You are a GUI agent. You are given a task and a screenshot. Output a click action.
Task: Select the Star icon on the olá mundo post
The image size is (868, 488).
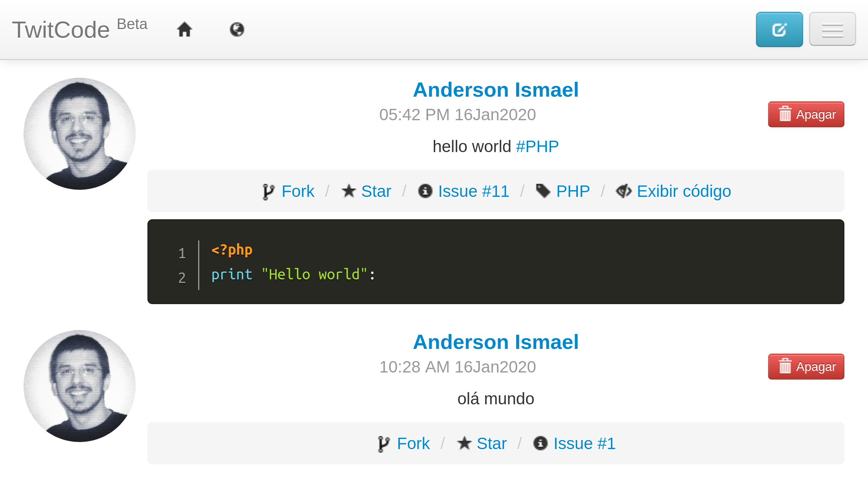(464, 443)
